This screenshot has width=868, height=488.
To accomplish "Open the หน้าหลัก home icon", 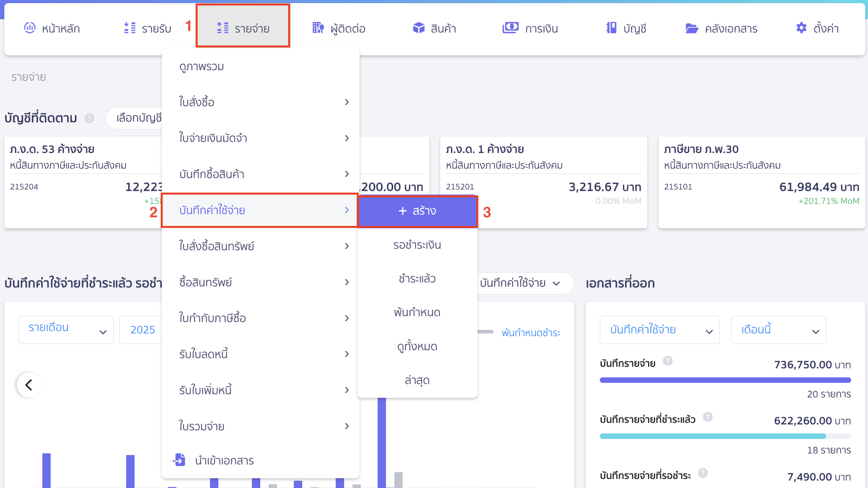I will (29, 28).
